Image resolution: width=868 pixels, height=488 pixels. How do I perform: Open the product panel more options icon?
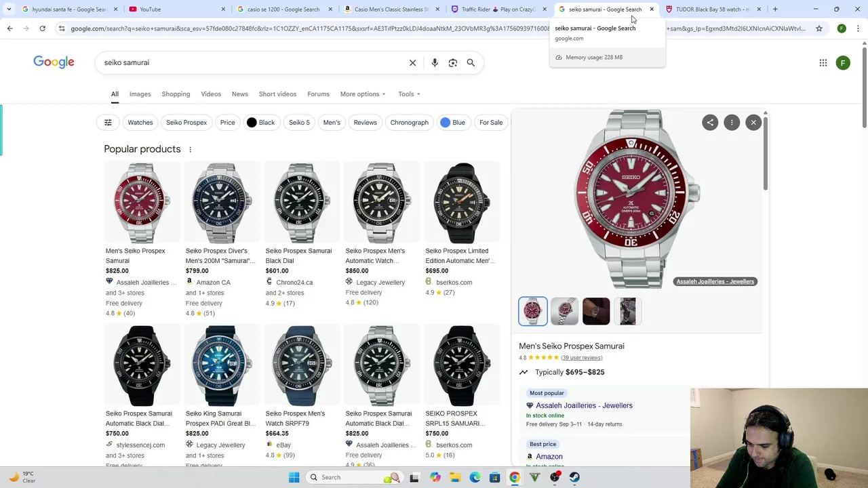(x=732, y=123)
